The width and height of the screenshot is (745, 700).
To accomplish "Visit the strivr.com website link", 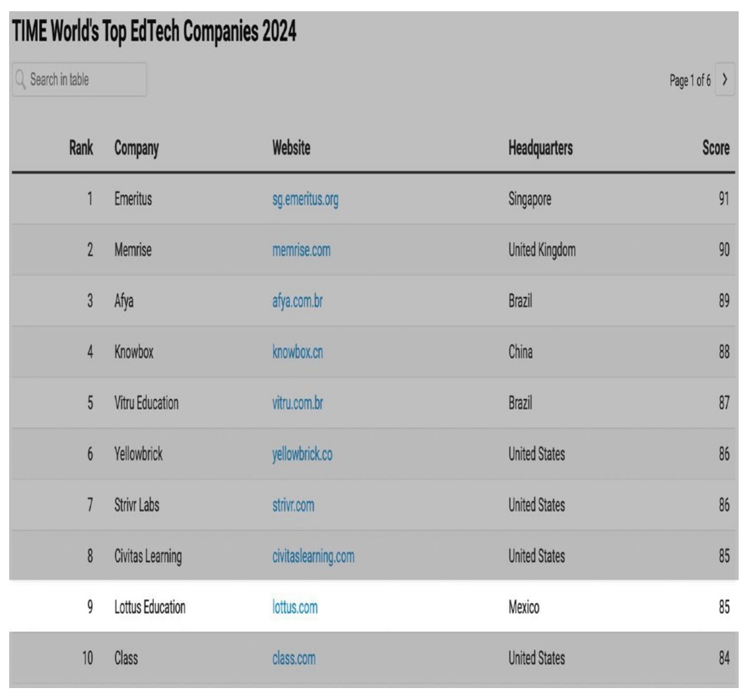I will [293, 505].
